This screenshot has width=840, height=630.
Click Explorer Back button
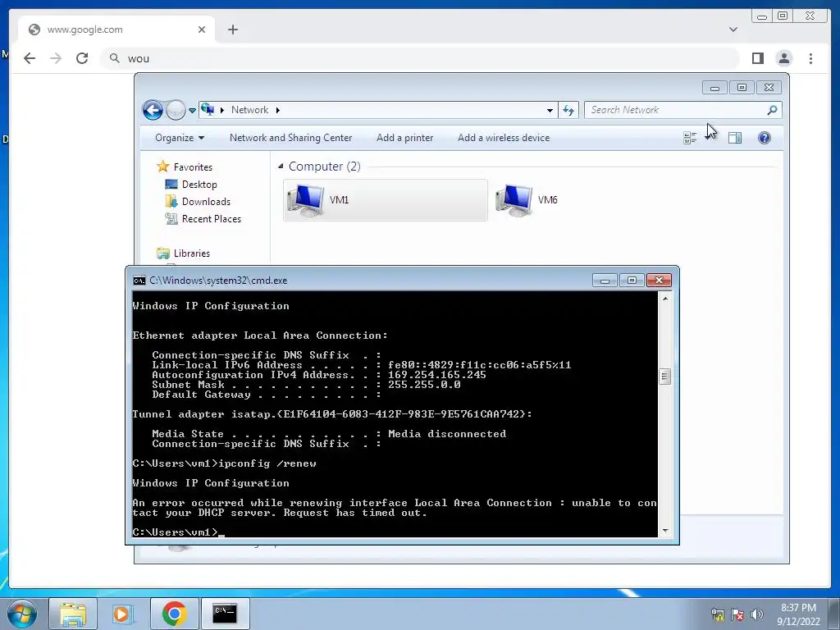coord(153,111)
